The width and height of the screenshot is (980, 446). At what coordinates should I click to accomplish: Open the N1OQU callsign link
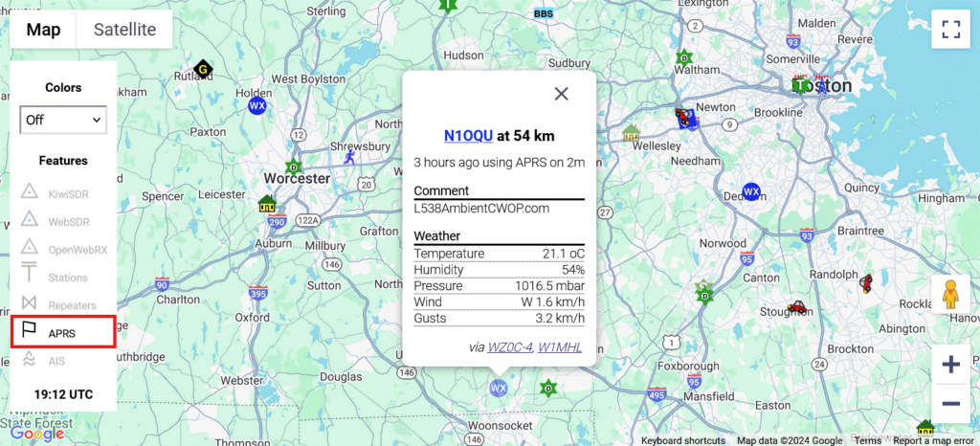click(x=468, y=136)
